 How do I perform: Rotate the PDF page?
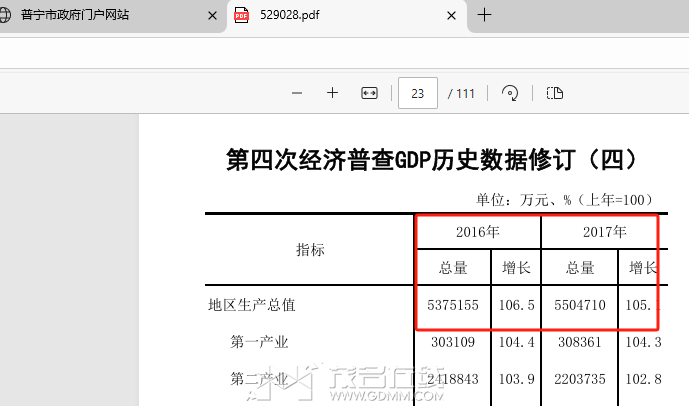(510, 93)
